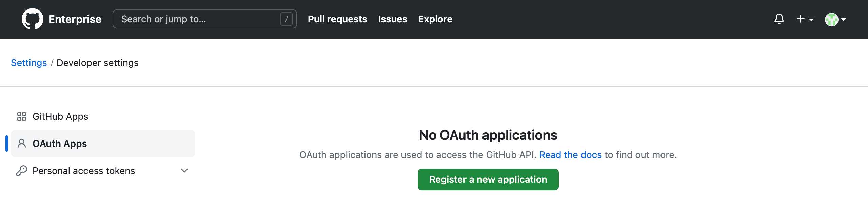Expand Personal access tokens chevron

(184, 171)
